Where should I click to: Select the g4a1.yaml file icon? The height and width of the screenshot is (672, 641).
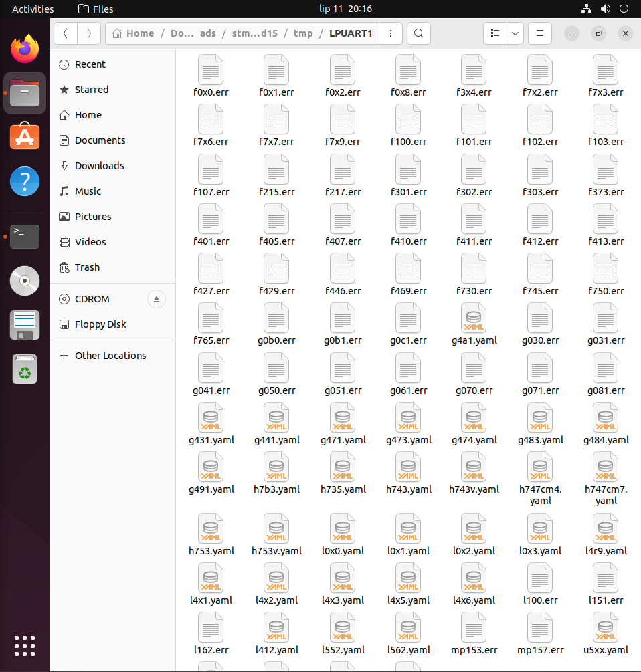(474, 319)
